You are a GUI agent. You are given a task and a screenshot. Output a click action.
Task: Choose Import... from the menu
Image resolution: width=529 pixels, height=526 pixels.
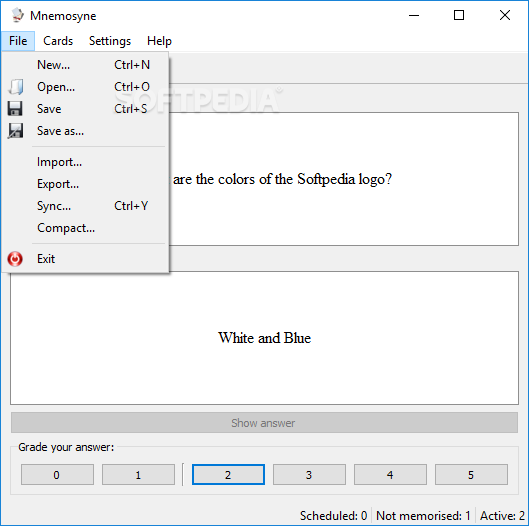click(85, 162)
